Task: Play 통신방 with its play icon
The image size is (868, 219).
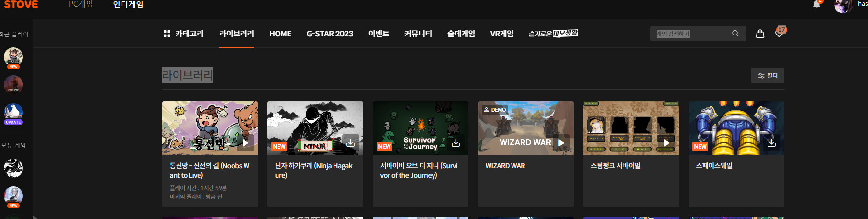Action: point(245,142)
